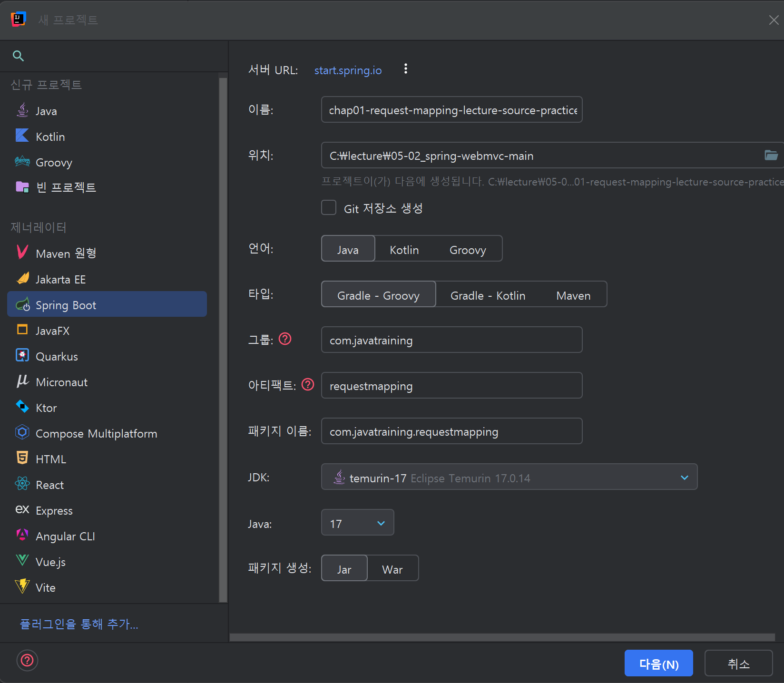This screenshot has width=784, height=683.
Task: Click the Express icon
Action: 22,510
